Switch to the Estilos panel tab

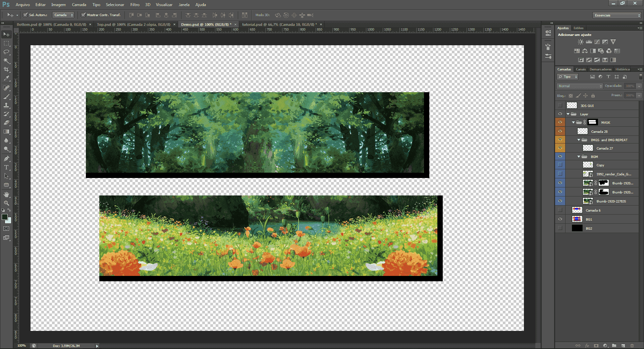click(579, 28)
